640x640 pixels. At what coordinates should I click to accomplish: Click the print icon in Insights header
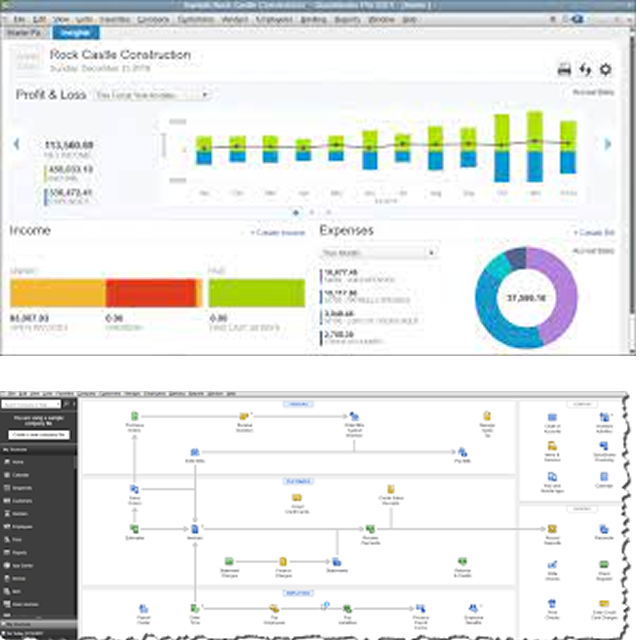[564, 69]
